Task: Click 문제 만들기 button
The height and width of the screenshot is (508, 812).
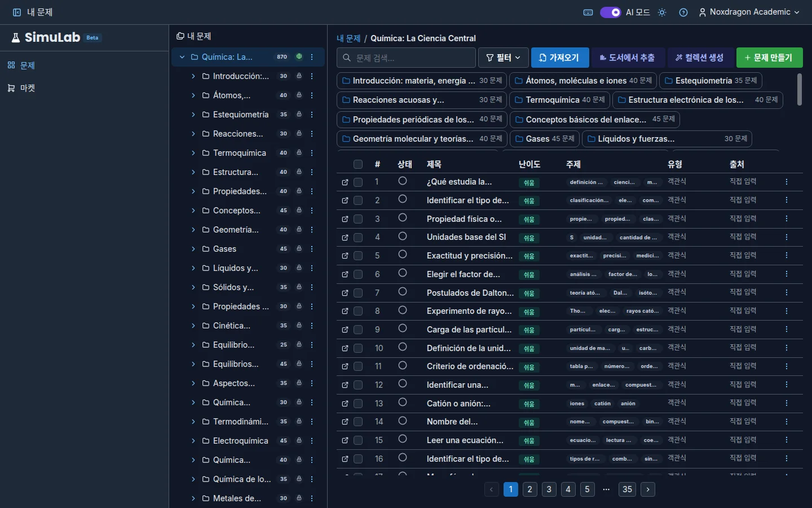Action: pyautogui.click(x=770, y=58)
